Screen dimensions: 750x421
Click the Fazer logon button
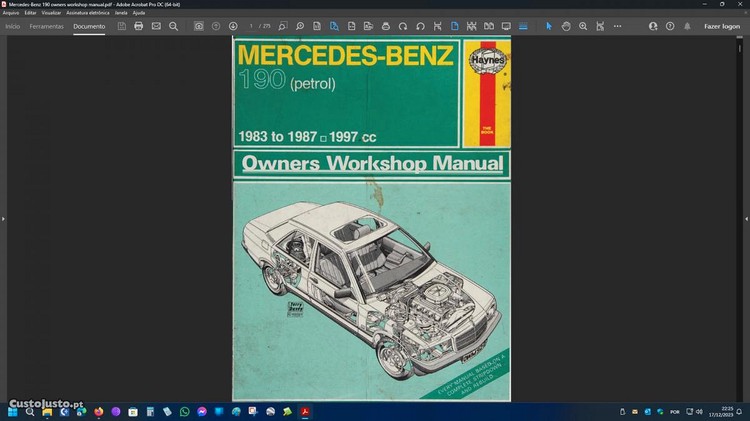(721, 26)
